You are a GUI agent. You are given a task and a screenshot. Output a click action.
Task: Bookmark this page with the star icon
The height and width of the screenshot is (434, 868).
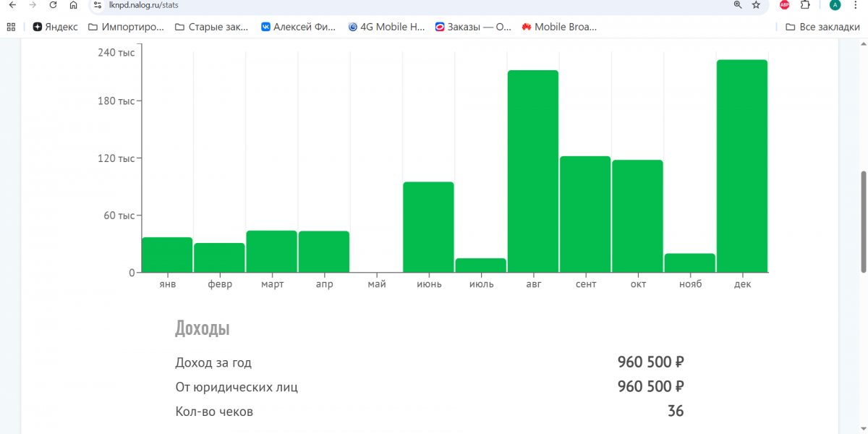[x=757, y=5]
